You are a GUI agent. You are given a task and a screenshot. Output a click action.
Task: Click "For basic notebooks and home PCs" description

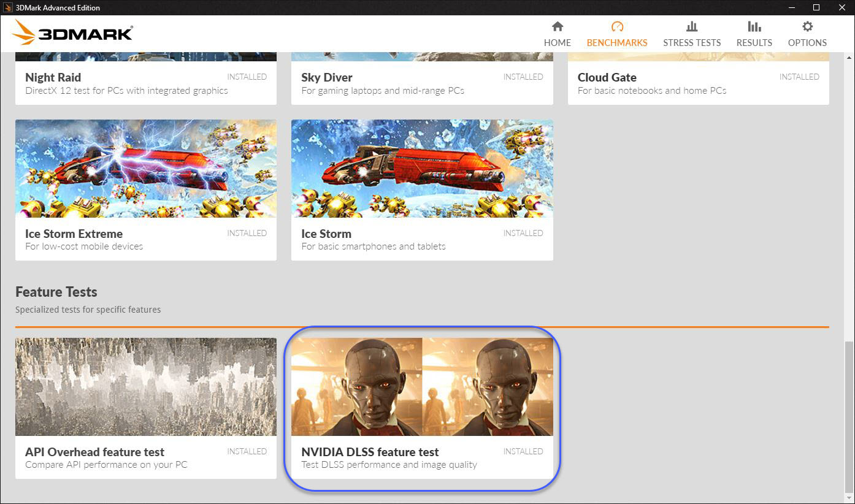652,91
